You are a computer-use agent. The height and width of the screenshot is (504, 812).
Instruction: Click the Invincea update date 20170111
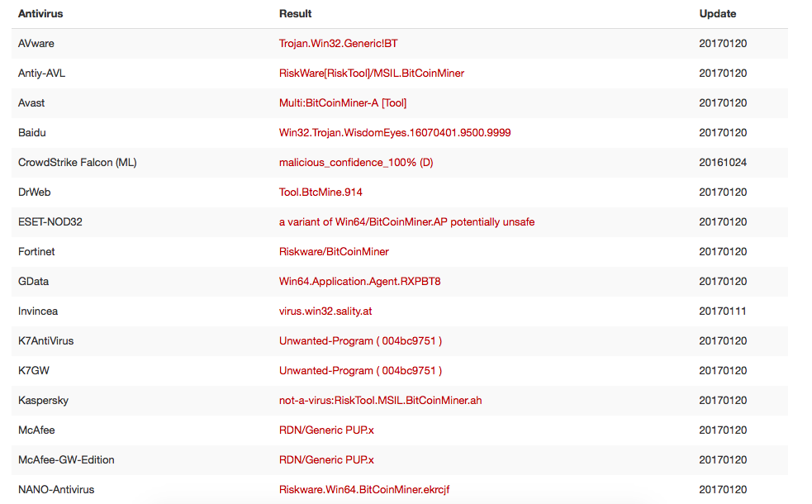point(722,311)
